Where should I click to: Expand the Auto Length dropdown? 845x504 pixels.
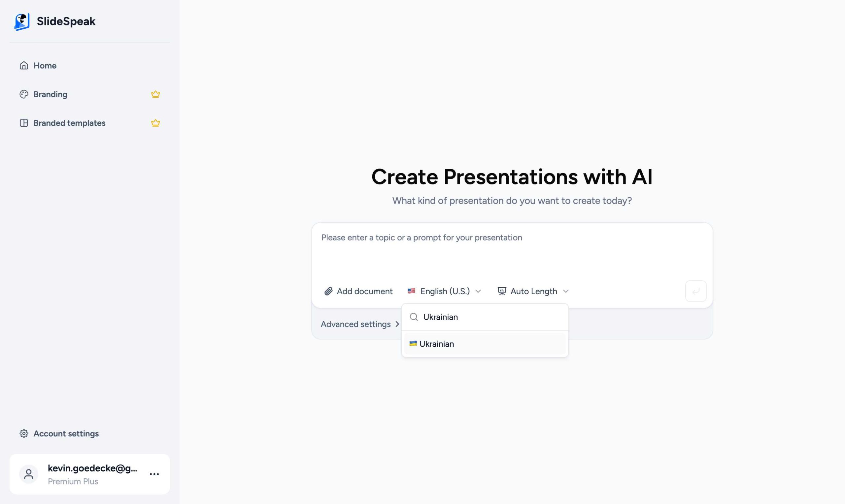coord(533,291)
